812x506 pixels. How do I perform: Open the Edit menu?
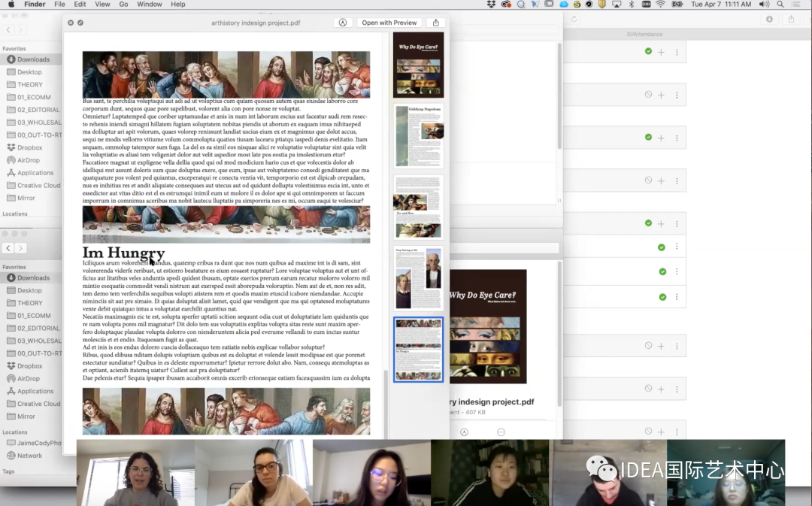click(80, 5)
